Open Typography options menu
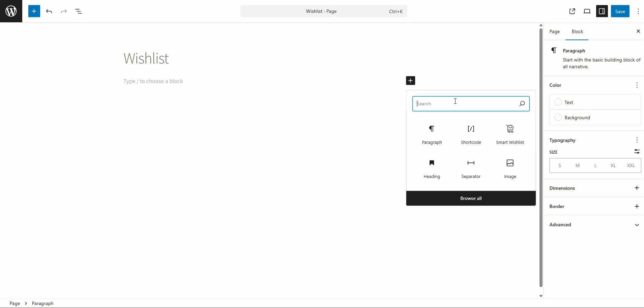Viewport: 644px width, 308px height. (x=637, y=140)
